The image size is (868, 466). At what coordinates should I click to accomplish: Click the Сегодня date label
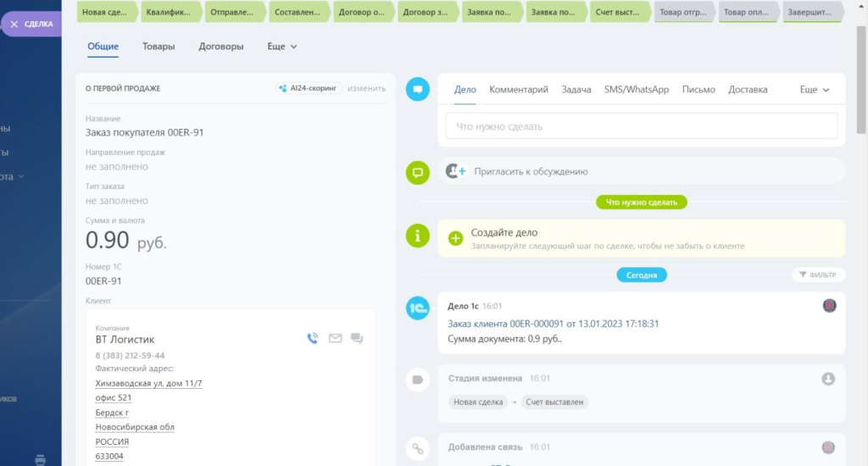pos(642,275)
